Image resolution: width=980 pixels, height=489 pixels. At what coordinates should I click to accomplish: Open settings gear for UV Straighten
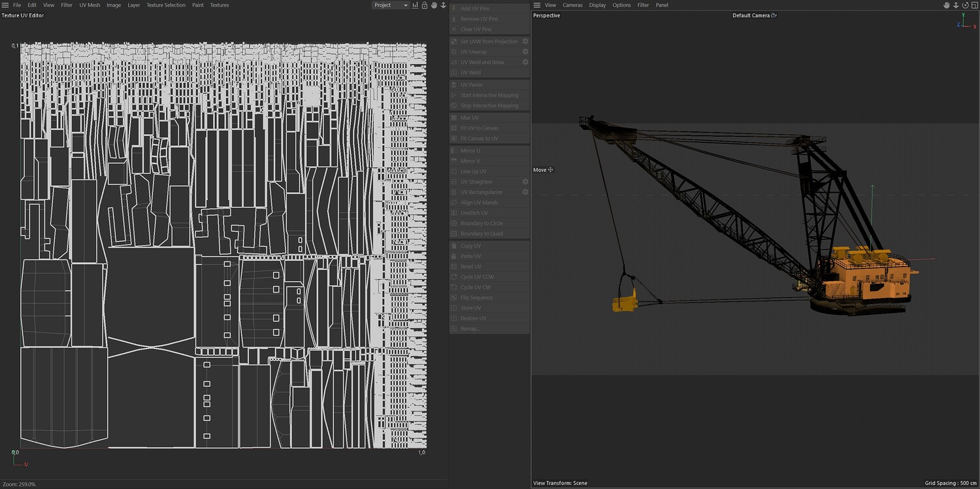[525, 182]
